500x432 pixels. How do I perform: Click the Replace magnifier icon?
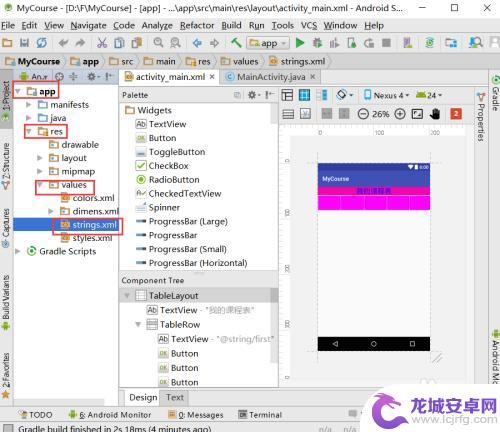[x=175, y=42]
